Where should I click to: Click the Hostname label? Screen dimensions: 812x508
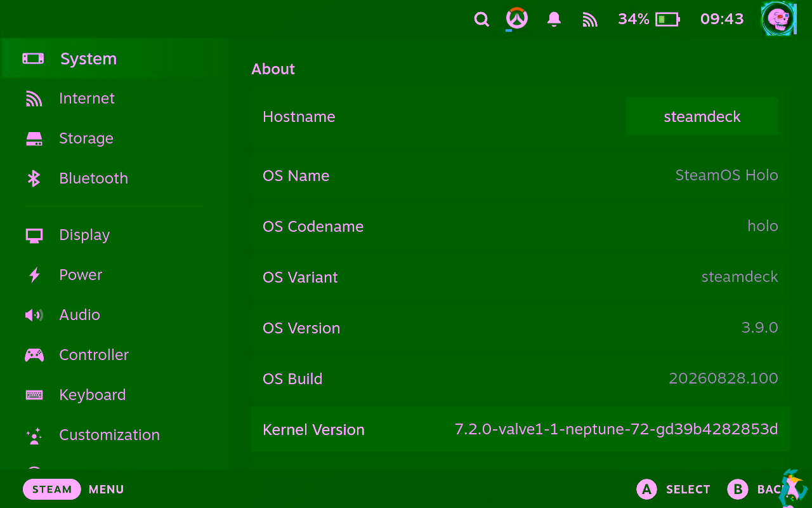click(299, 117)
